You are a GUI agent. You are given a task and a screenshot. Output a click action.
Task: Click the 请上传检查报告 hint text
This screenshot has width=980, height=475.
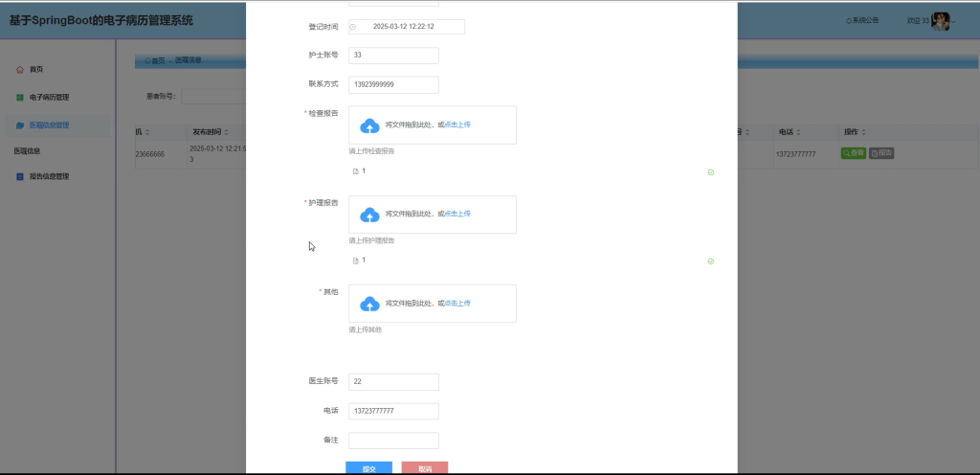click(372, 151)
